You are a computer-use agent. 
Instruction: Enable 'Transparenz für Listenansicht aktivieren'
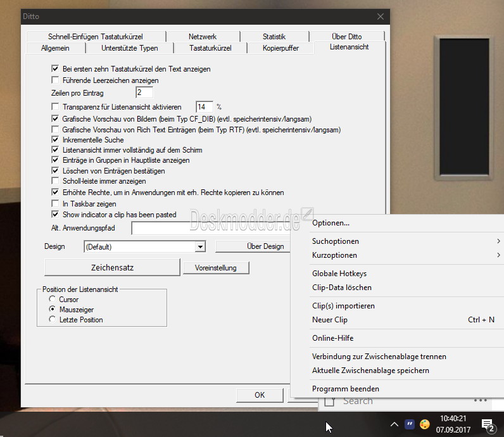tap(55, 107)
